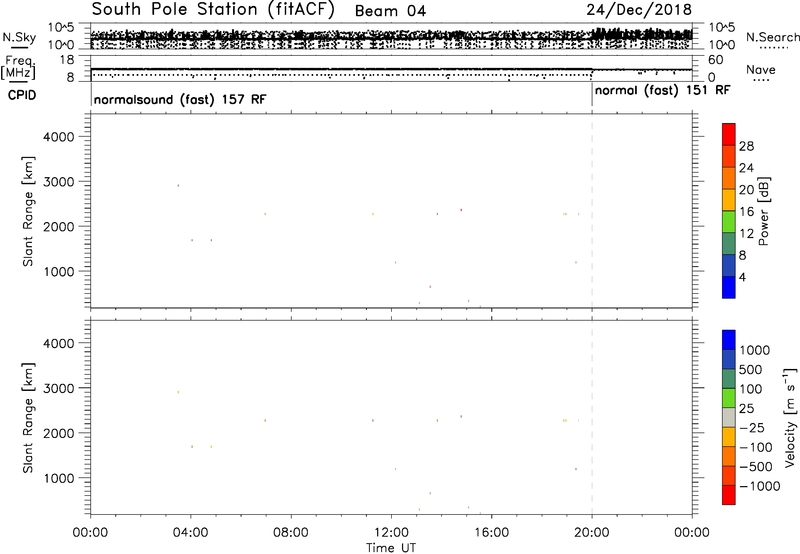Click the "CPID" row label
Viewport: 800px width, 554px height.
22,95
